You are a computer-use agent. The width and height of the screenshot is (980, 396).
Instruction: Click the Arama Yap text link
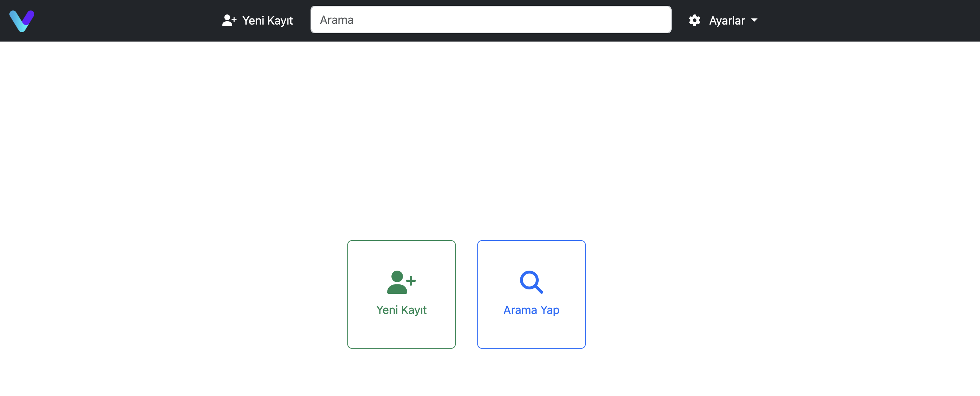[531, 310]
